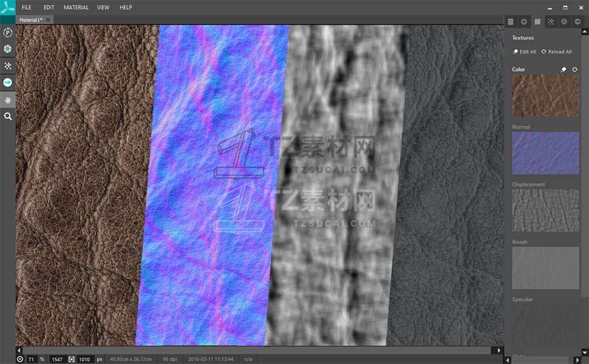Click the 40.93cm x 26.72cm size text
Viewport: 589px width, 364px height.
pos(131,359)
